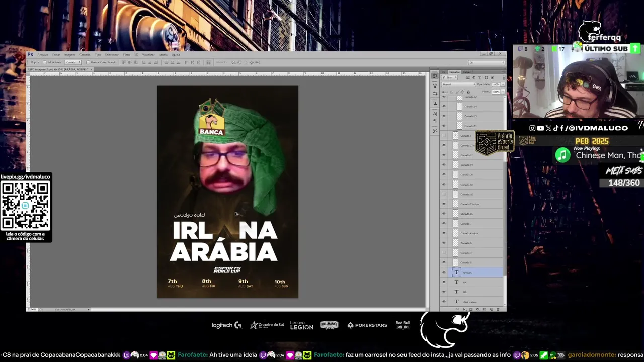644x362 pixels.
Task: Select the Move tool icon in options bar
Action: click(x=33, y=62)
